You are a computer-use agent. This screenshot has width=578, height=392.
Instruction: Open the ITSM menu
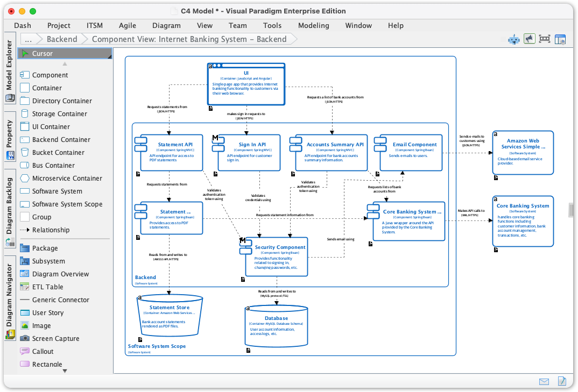pyautogui.click(x=95, y=25)
